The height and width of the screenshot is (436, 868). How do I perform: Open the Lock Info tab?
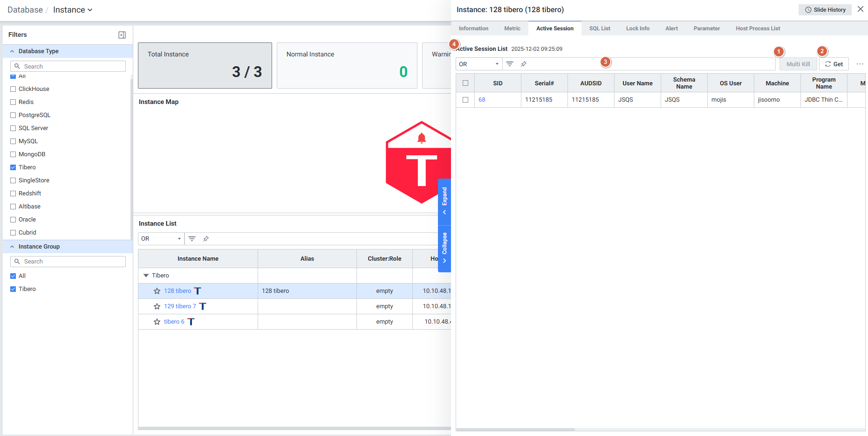coord(637,28)
